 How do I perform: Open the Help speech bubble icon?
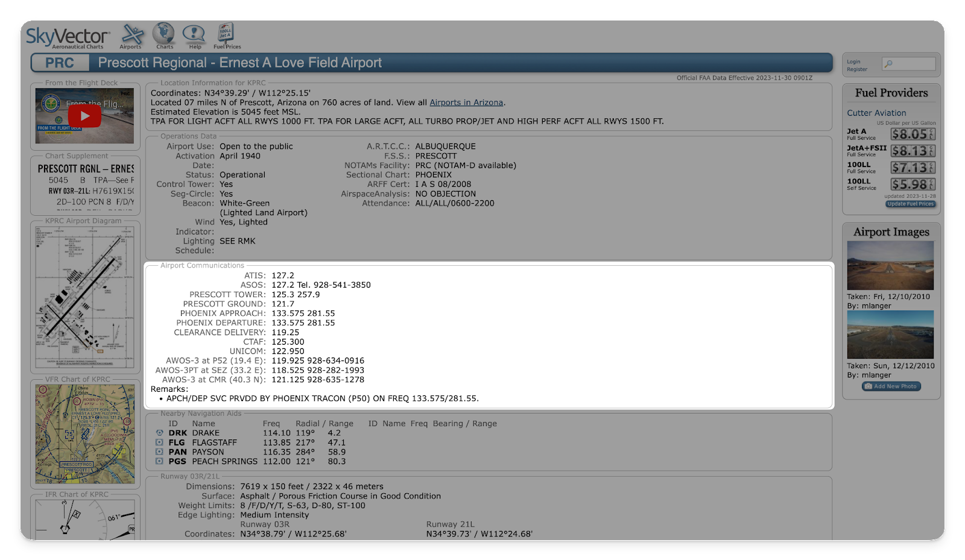click(x=194, y=36)
